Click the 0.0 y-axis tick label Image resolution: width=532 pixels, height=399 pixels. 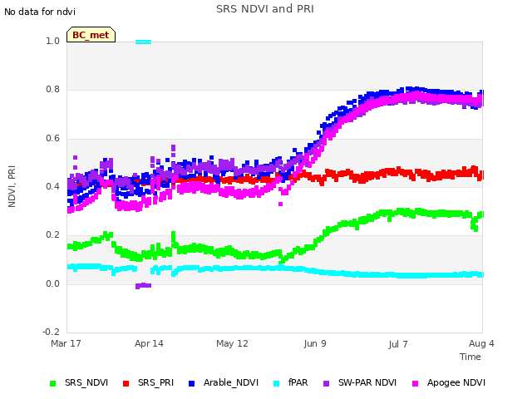coord(52,283)
